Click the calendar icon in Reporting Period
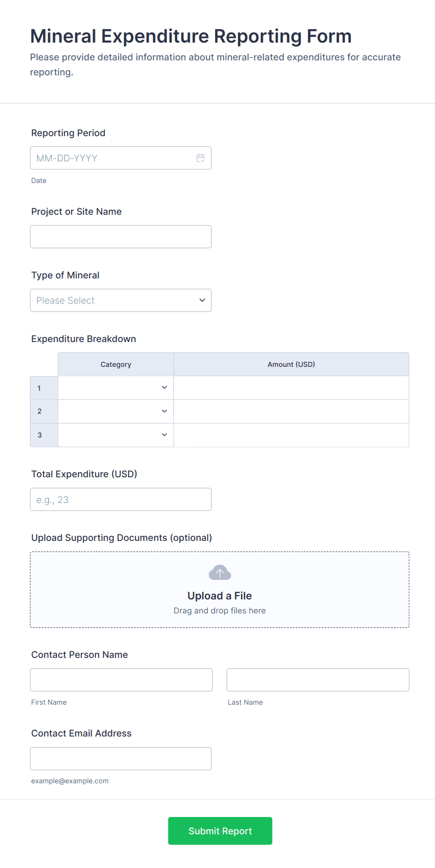The height and width of the screenshot is (868, 435). [201, 158]
